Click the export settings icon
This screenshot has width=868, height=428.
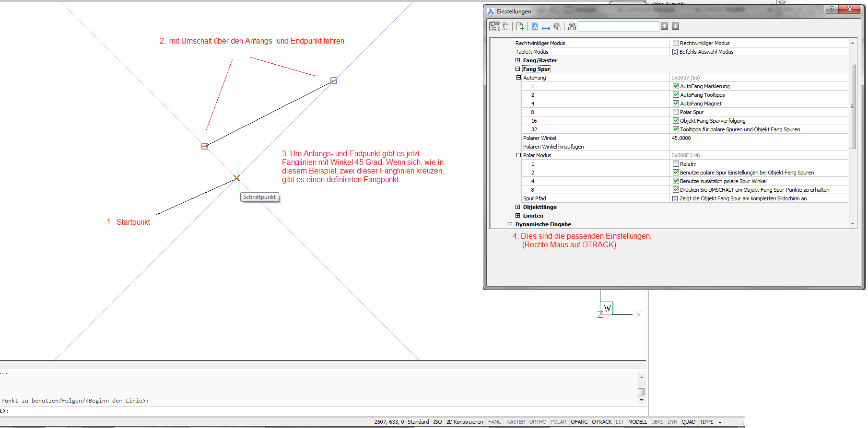coord(520,26)
